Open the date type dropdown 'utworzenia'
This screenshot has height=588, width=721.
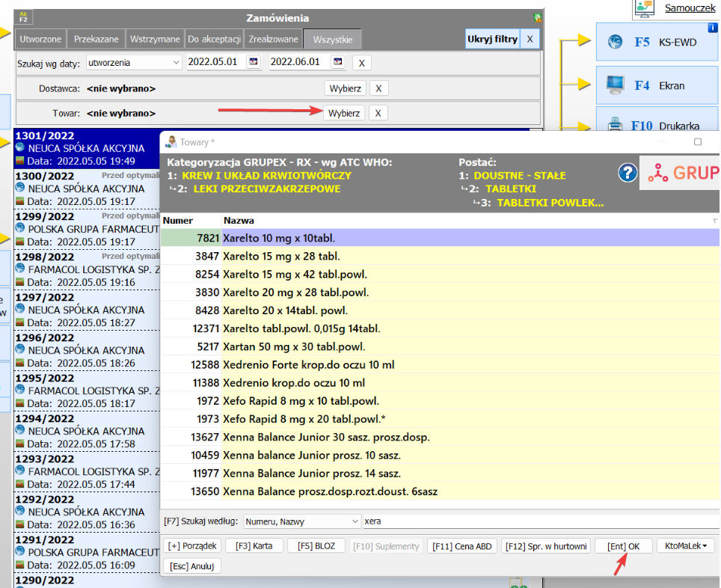point(133,63)
